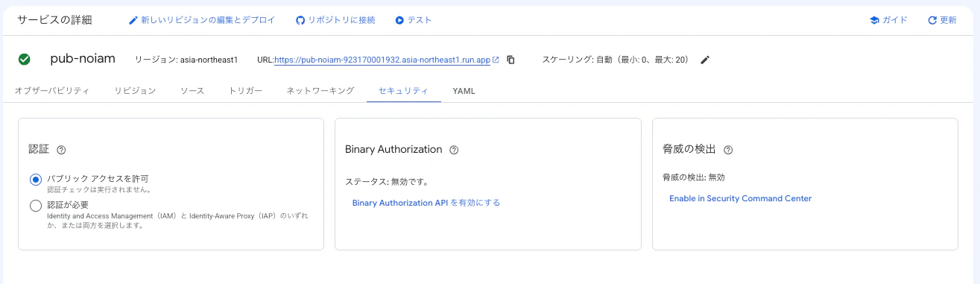Click the リージョン: asia-northeast1 text
980x284 pixels.
(186, 60)
